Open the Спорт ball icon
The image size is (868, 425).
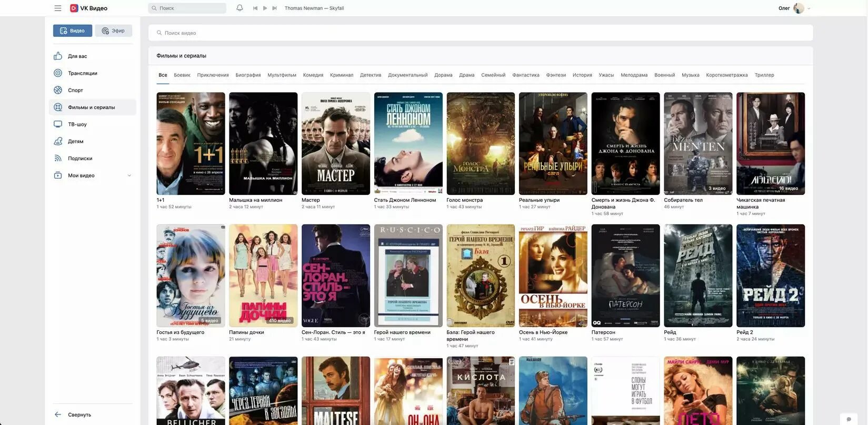tap(58, 90)
